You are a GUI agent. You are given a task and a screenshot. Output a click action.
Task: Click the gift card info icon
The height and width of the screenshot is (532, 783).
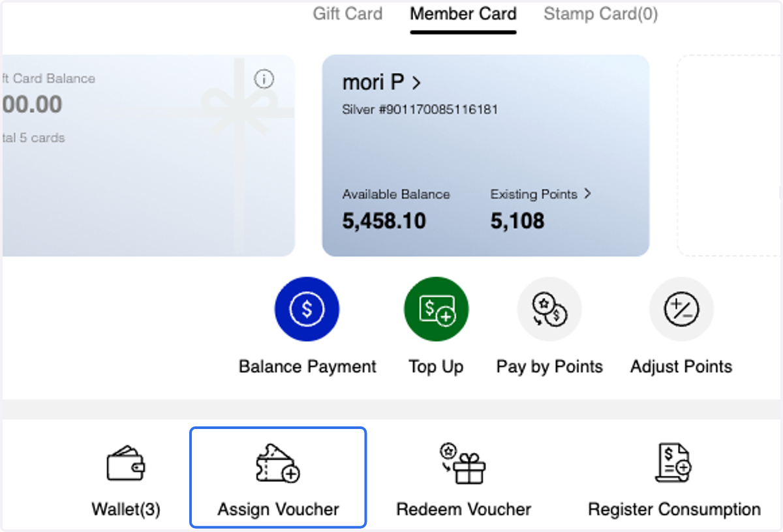click(x=264, y=80)
